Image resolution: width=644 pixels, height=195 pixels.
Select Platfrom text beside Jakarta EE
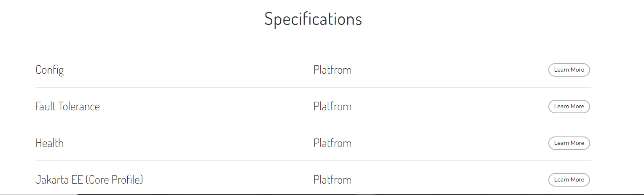332,180
